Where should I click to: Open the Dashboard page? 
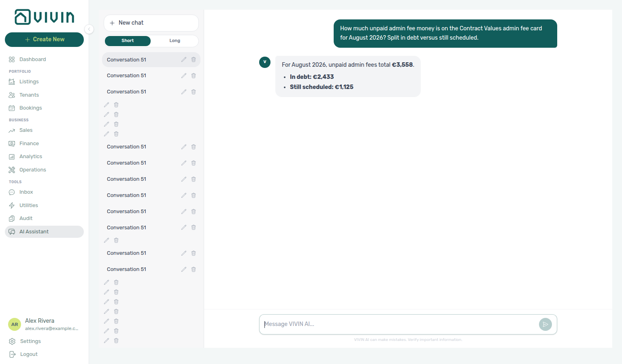44,59
